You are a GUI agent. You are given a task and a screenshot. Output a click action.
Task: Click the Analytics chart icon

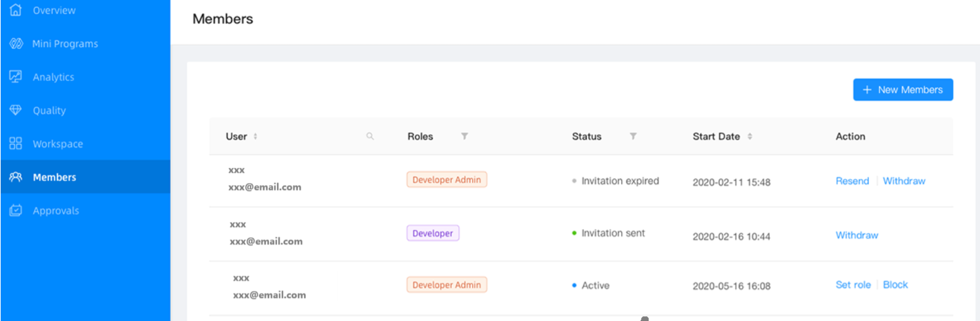click(16, 77)
